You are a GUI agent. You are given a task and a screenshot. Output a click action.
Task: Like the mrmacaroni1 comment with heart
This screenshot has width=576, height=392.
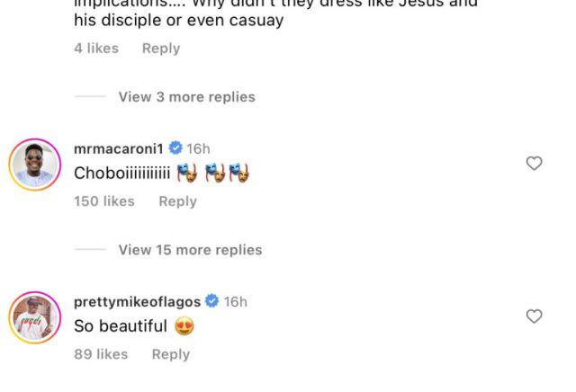(x=534, y=163)
